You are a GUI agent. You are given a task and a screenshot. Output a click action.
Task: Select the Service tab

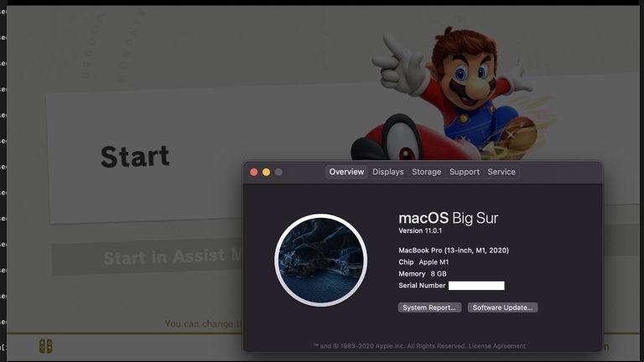(x=501, y=172)
